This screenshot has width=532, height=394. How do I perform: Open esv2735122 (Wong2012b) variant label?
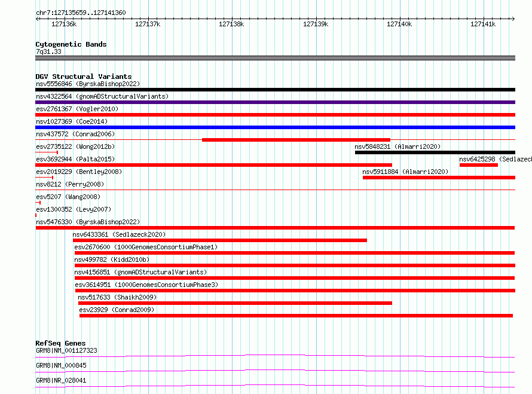pyautogui.click(x=75, y=146)
